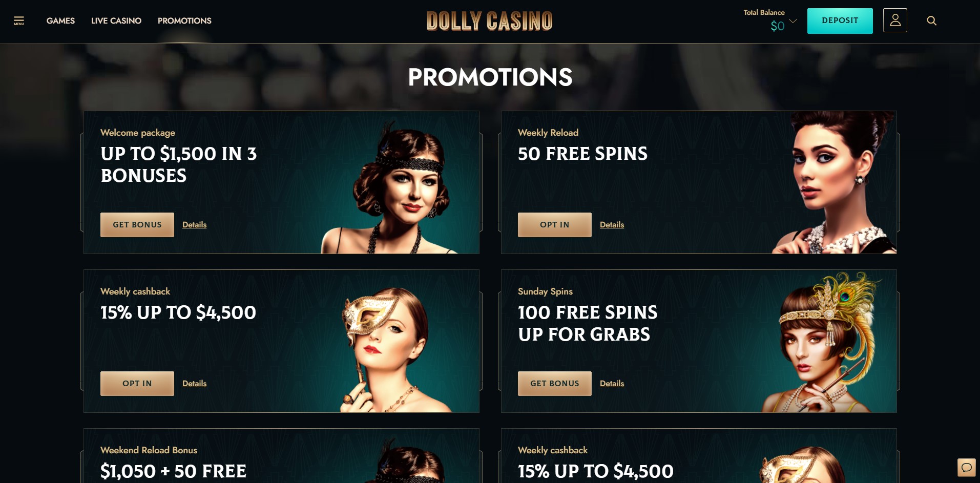The width and height of the screenshot is (980, 483).
Task: Open the search magnifier icon
Action: [x=932, y=21]
